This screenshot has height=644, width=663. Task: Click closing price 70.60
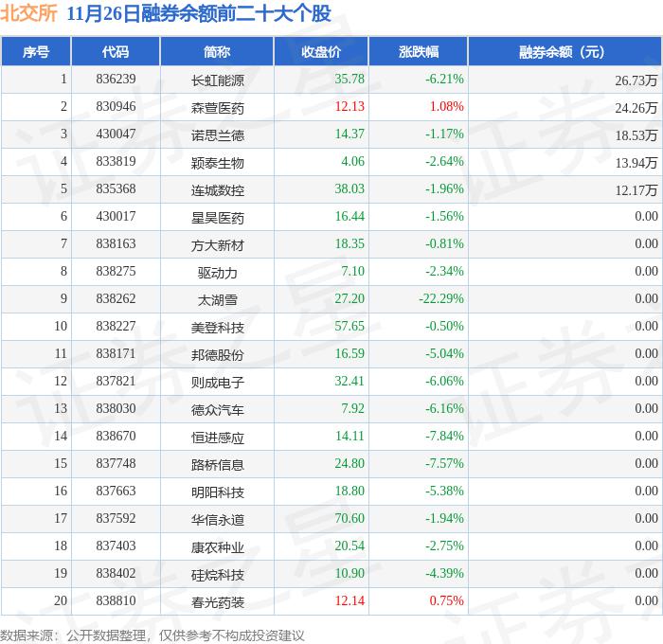[x=349, y=518]
